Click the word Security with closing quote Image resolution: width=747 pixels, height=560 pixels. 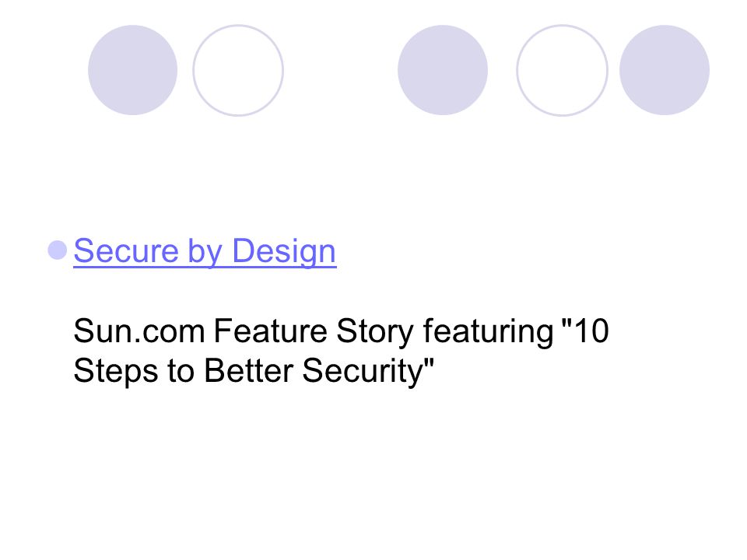coord(368,372)
